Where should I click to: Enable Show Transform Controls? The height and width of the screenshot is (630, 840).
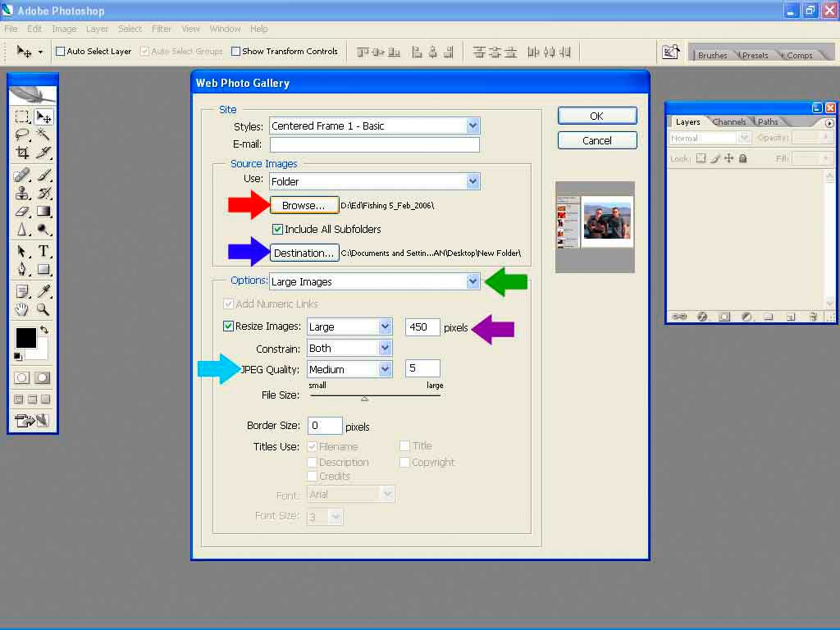coord(235,52)
